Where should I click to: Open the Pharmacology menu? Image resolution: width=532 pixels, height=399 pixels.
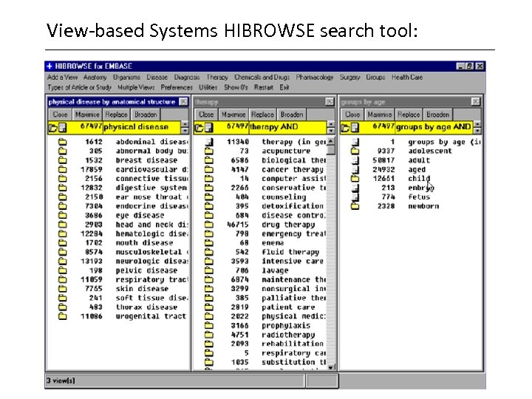[315, 78]
